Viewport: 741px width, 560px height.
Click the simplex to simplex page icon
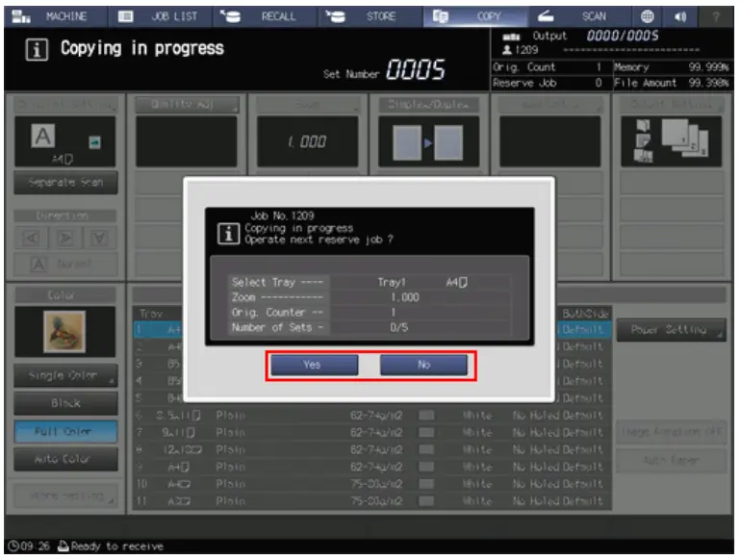(x=428, y=142)
